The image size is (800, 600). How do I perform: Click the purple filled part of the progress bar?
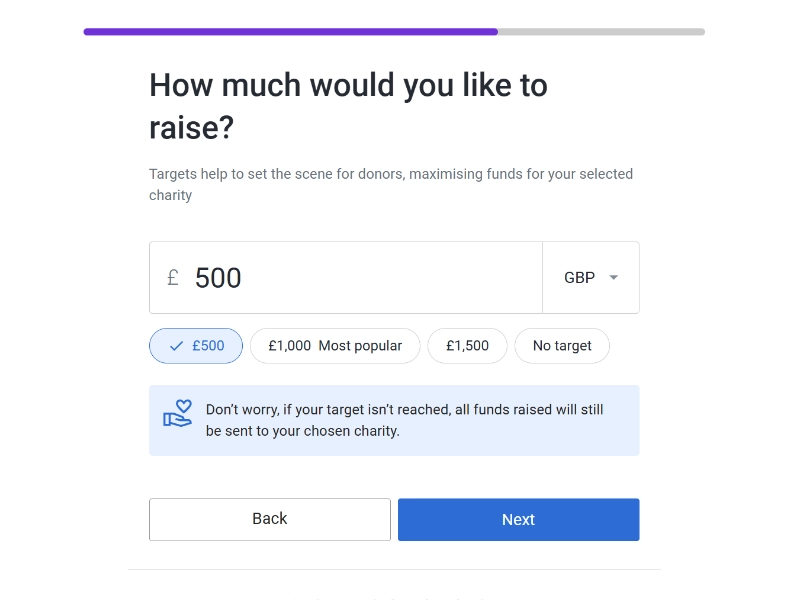tap(290, 32)
